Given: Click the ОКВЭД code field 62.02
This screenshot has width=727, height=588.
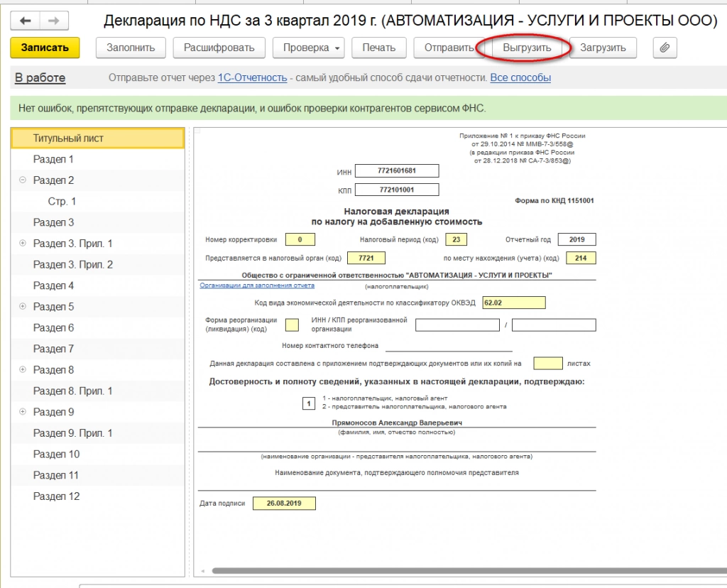Looking at the screenshot, I should tap(514, 303).
